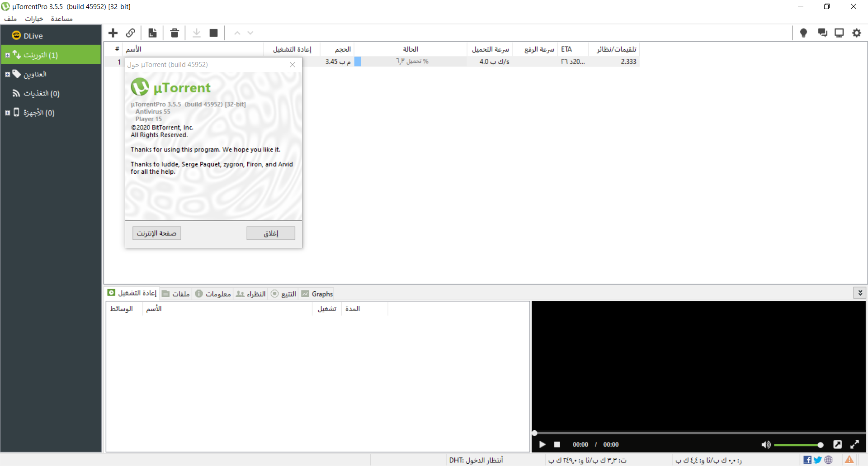Click the Remove Torrent trash icon
Image resolution: width=868 pixels, height=466 pixels.
175,33
